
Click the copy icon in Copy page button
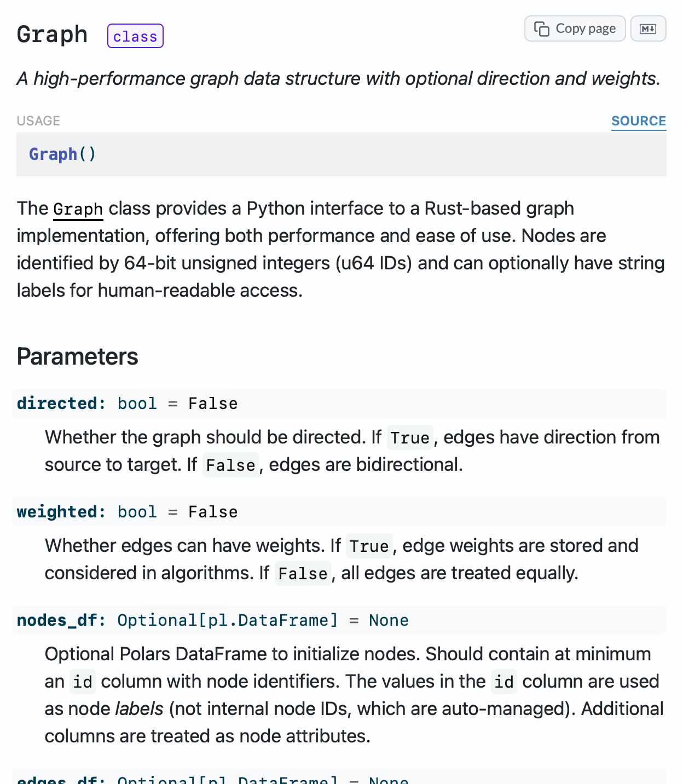541,29
